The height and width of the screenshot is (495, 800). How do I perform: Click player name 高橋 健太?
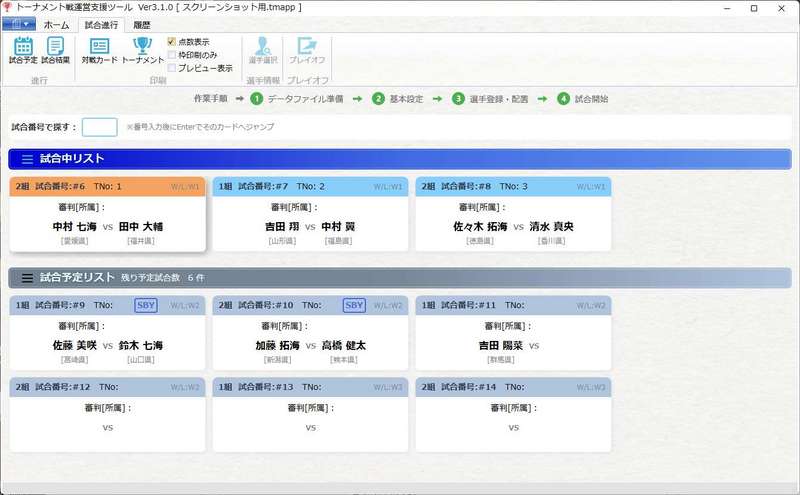click(x=344, y=345)
